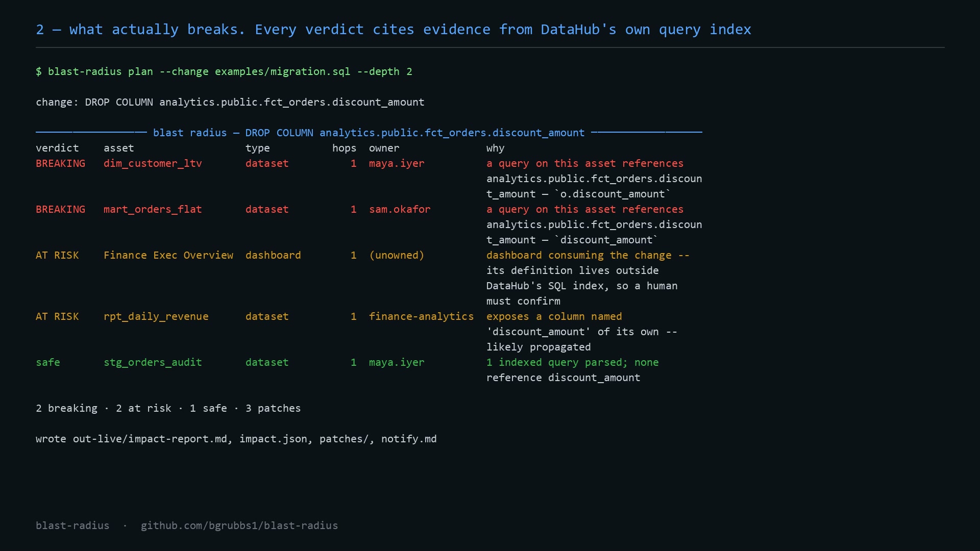Click the slide title heading text
Image resolution: width=980 pixels, height=551 pixels.
(394, 30)
